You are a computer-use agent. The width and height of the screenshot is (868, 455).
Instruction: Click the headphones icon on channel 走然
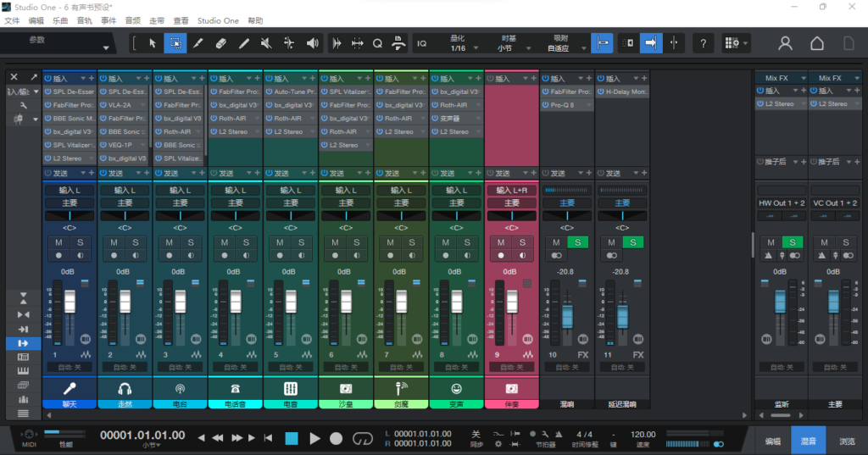[x=125, y=388]
